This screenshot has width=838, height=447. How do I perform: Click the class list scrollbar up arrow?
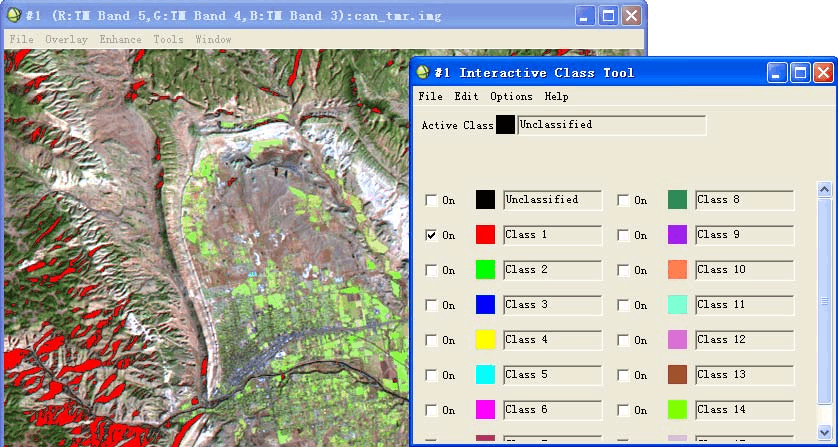[825, 189]
